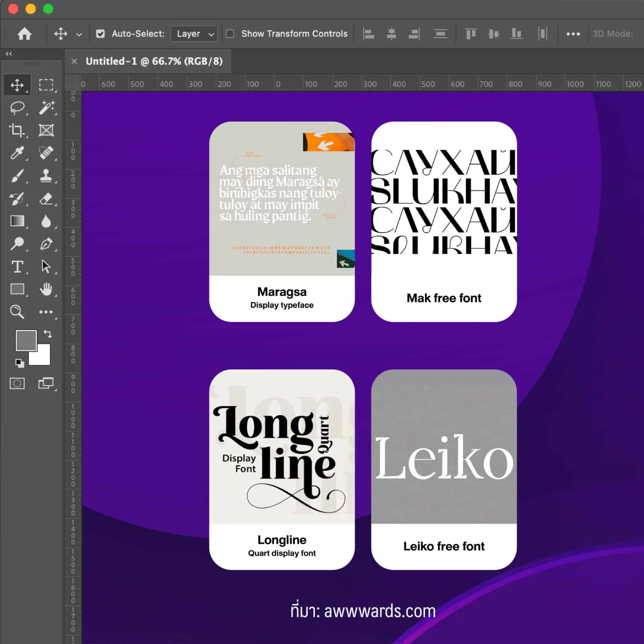
Task: Collapse the toolbar with double-arrow chevron
Action: click(x=9, y=54)
